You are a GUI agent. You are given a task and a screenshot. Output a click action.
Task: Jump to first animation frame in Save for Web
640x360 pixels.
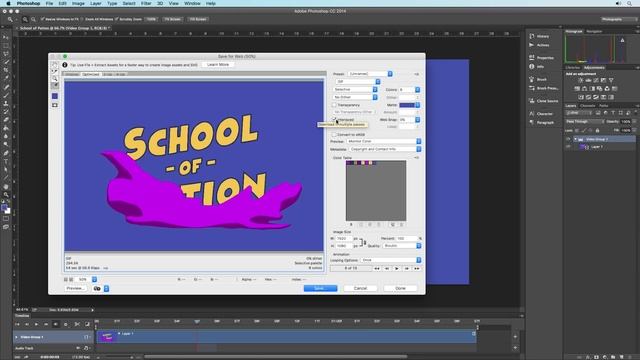pyautogui.click(x=376, y=269)
